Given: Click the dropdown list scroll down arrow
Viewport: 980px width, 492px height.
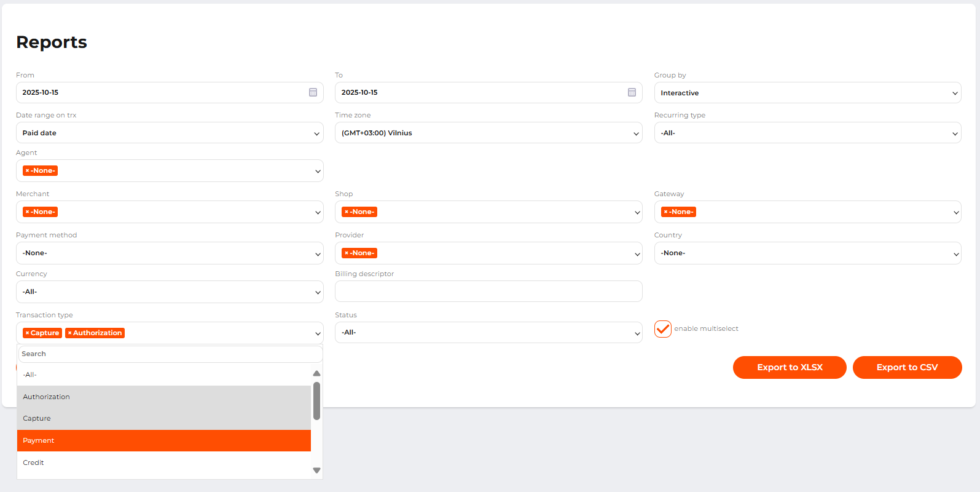Looking at the screenshot, I should click(316, 470).
